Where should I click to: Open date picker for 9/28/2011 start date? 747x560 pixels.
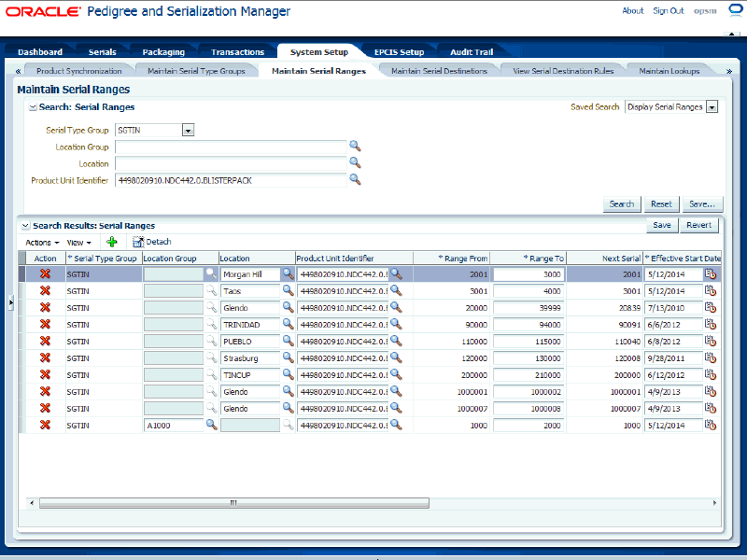pyautogui.click(x=711, y=357)
